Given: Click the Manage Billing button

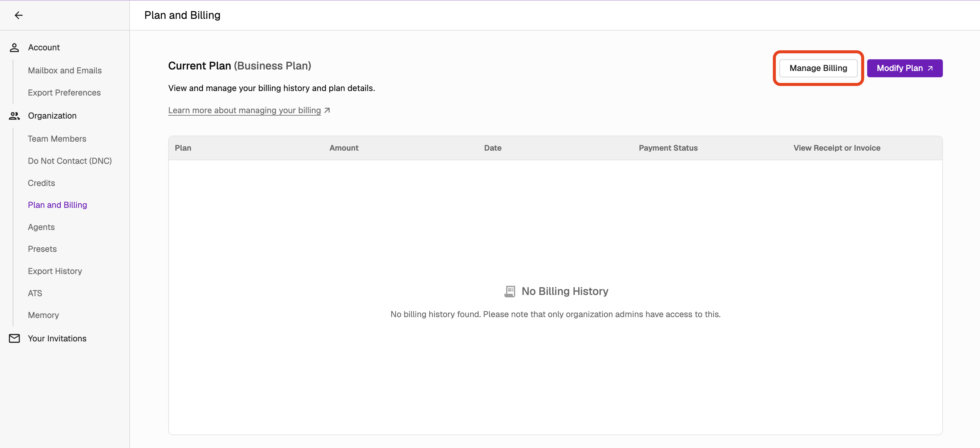Looking at the screenshot, I should coord(818,68).
